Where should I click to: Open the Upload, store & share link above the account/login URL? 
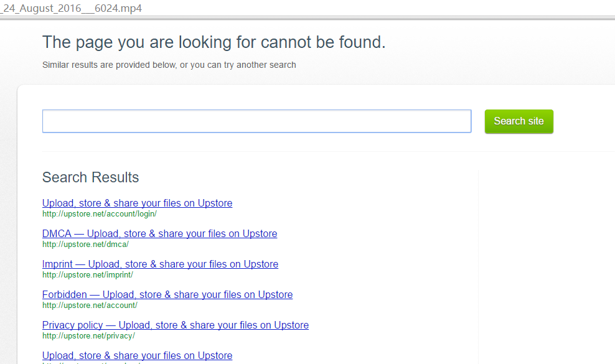[x=137, y=203]
